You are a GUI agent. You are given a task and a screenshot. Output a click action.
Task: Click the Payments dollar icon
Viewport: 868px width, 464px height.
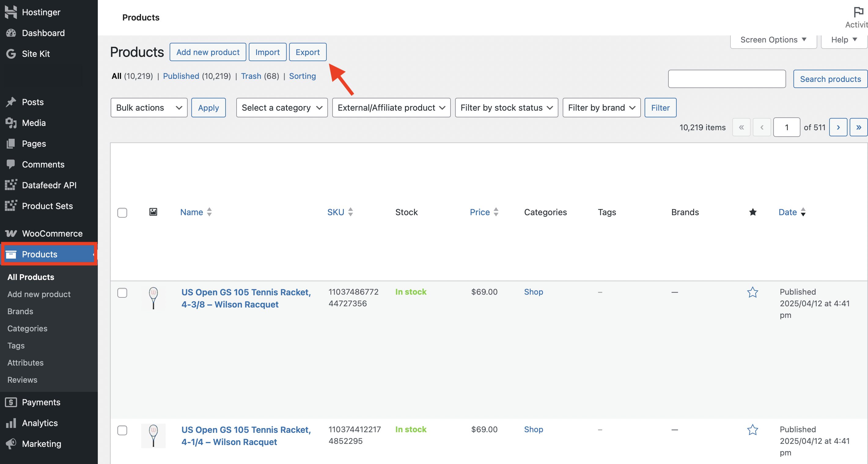(11, 402)
